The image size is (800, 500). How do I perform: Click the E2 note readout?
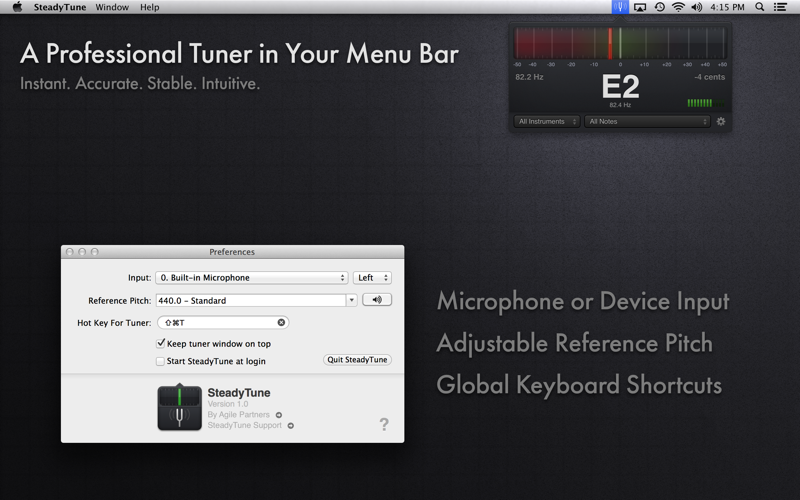[x=620, y=86]
